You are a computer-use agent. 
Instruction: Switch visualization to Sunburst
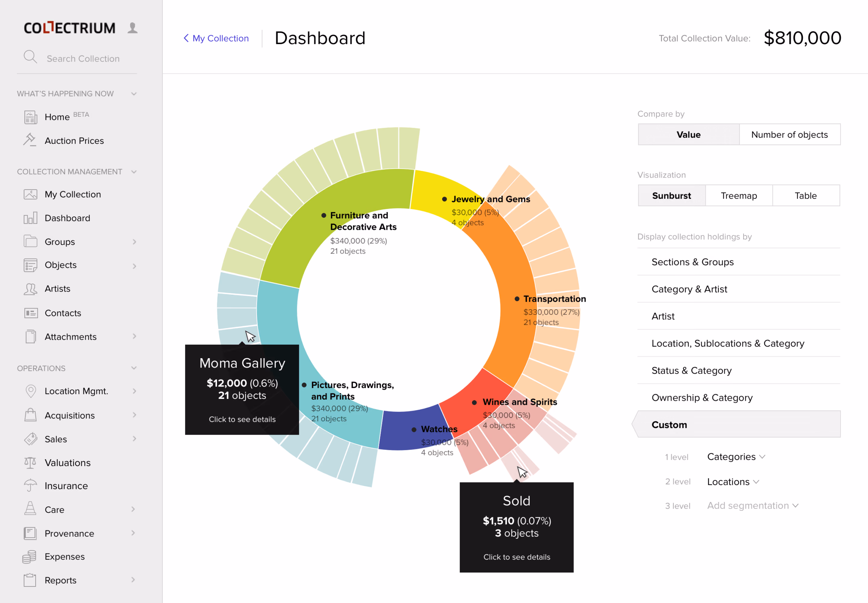[671, 196]
